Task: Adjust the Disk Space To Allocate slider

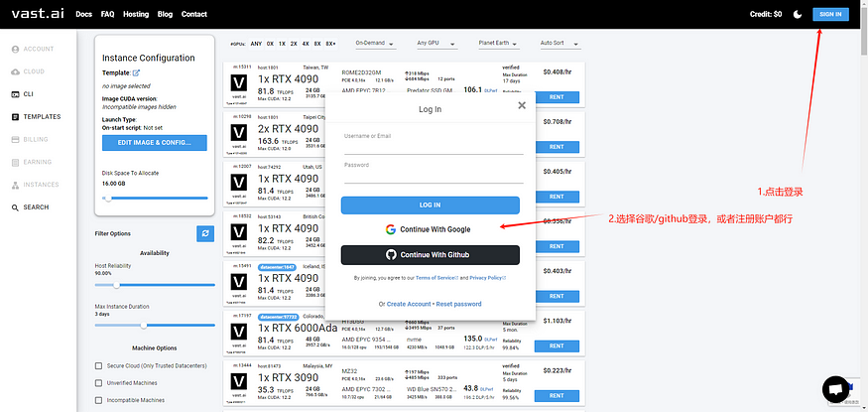Action: pos(155,198)
